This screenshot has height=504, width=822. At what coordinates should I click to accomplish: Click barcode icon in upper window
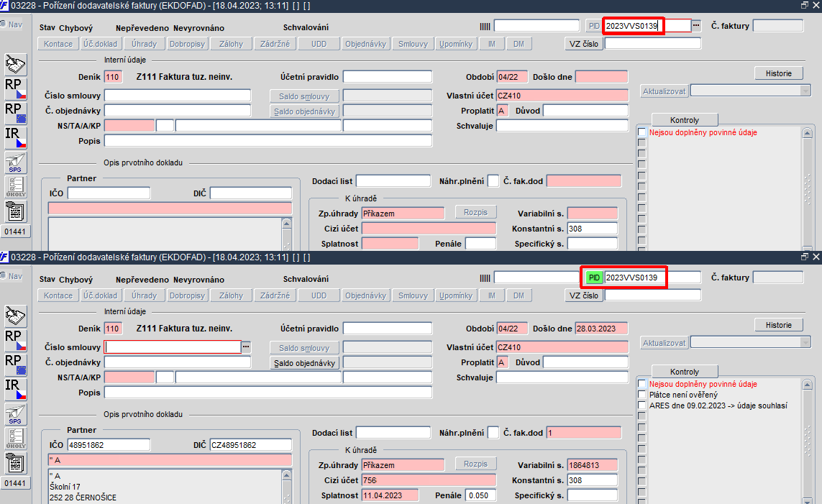pos(485,26)
